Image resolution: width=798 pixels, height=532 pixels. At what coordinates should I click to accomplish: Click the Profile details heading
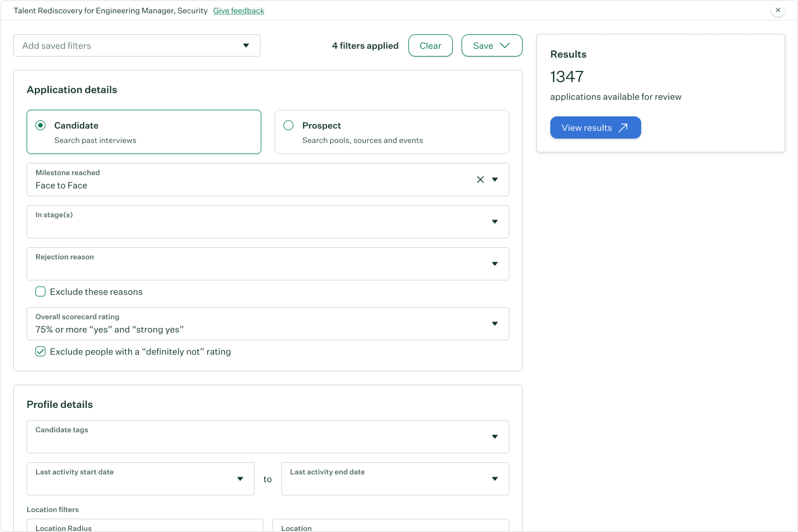point(60,405)
